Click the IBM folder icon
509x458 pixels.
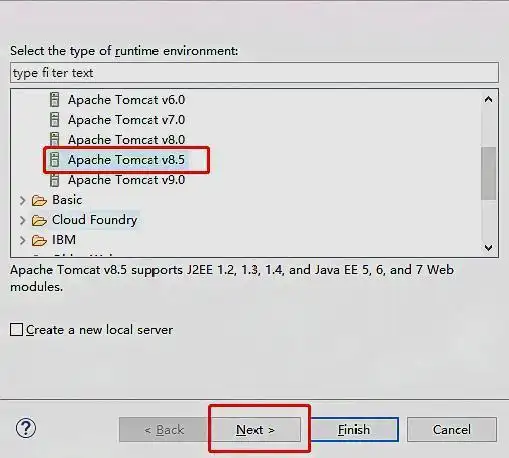click(39, 240)
